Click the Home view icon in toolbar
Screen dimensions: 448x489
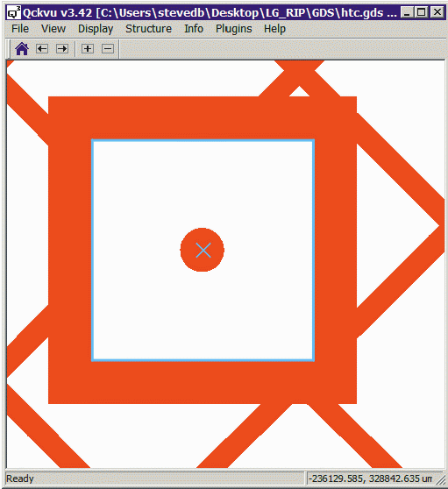point(22,49)
